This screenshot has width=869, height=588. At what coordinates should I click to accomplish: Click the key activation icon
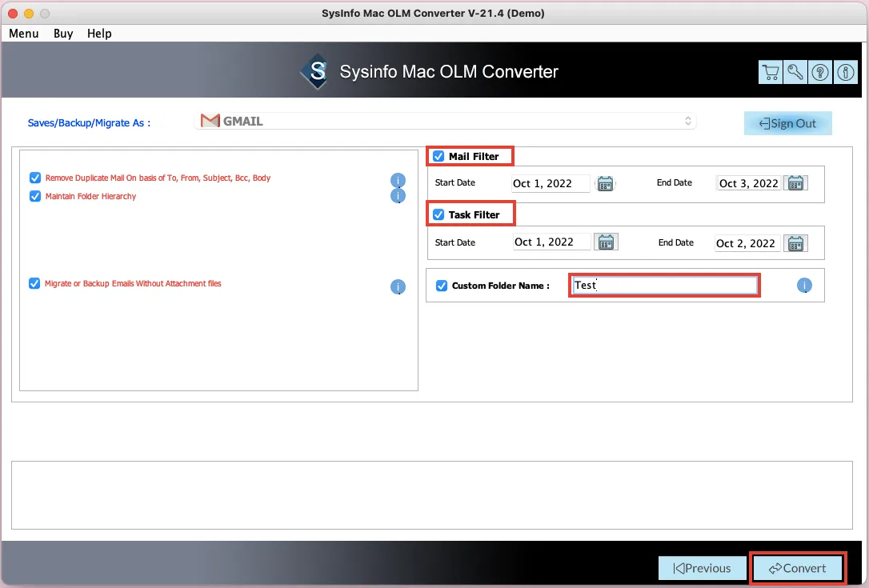795,73
